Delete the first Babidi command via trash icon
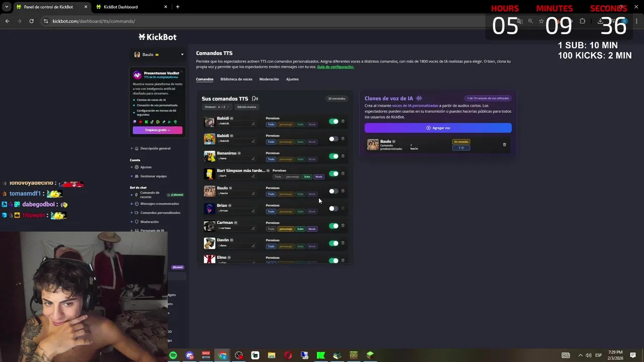 pyautogui.click(x=343, y=121)
